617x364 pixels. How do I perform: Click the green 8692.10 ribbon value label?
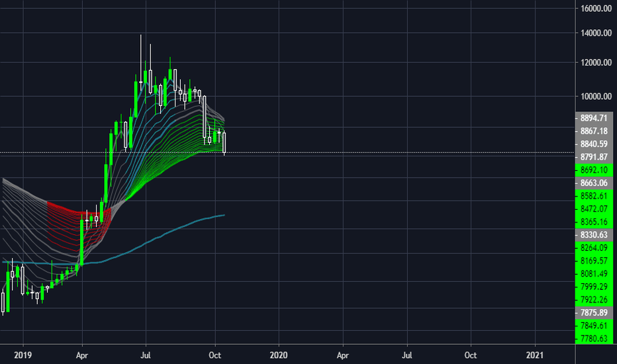tap(594, 170)
